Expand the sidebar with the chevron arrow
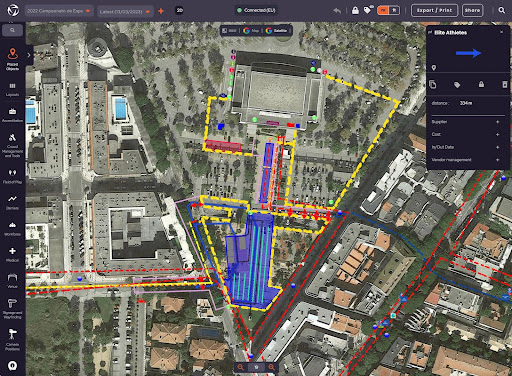The image size is (512, 376). click(29, 55)
